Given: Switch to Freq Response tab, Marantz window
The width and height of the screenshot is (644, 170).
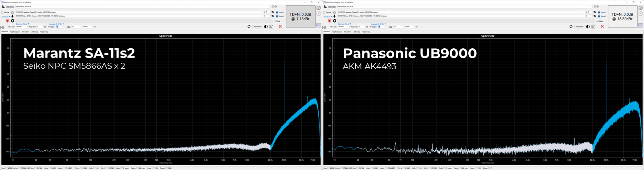Looking at the screenshot, I should (15, 32).
